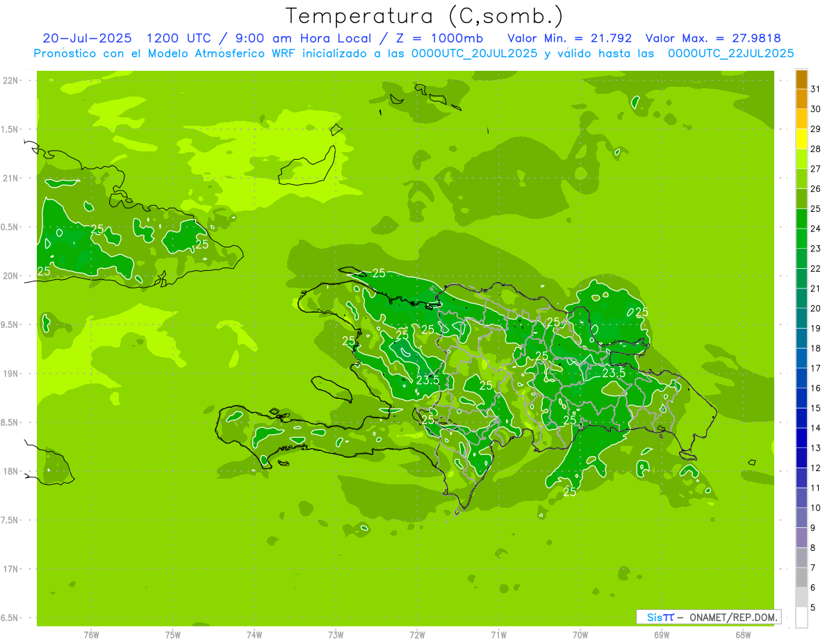Pick the blue colorbar segment between 16 and 17
The width and height of the screenshot is (834, 644).
(x=801, y=378)
